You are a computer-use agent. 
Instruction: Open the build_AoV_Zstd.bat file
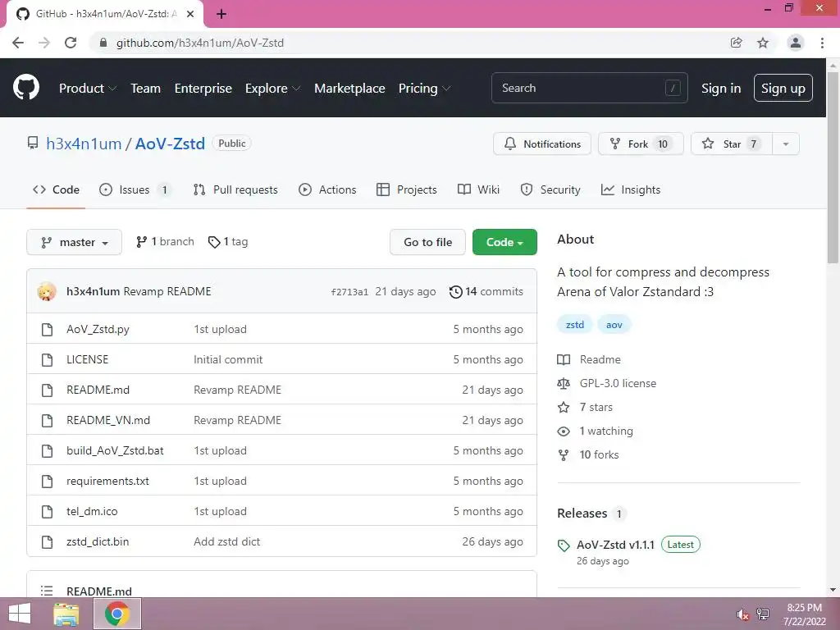point(115,450)
